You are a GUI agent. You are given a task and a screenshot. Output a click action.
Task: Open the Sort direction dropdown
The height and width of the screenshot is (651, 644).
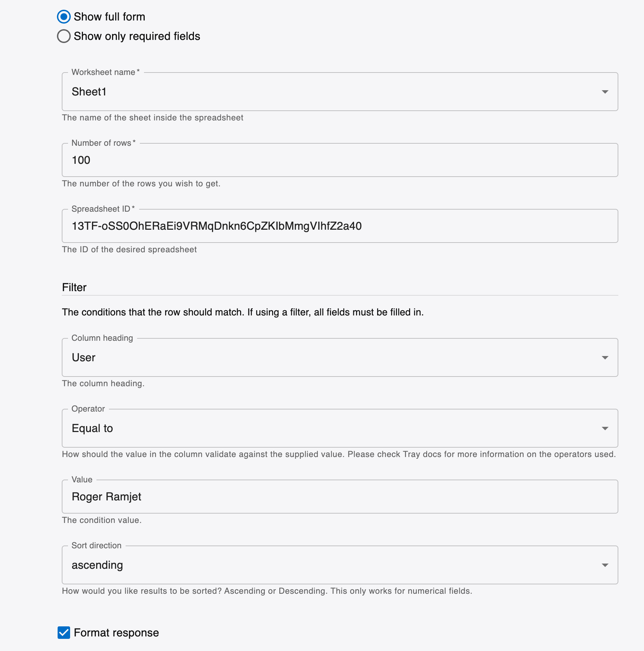[605, 565]
